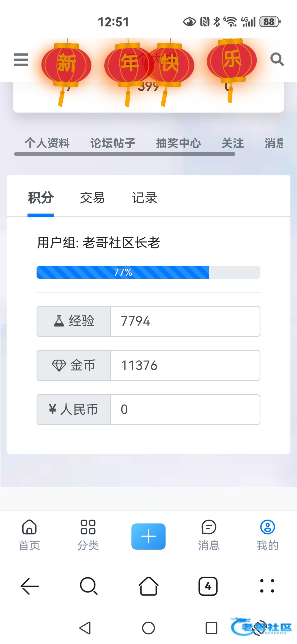The image size is (297, 644).
Task: Open the browser four-dot menu
Action: [x=267, y=586]
